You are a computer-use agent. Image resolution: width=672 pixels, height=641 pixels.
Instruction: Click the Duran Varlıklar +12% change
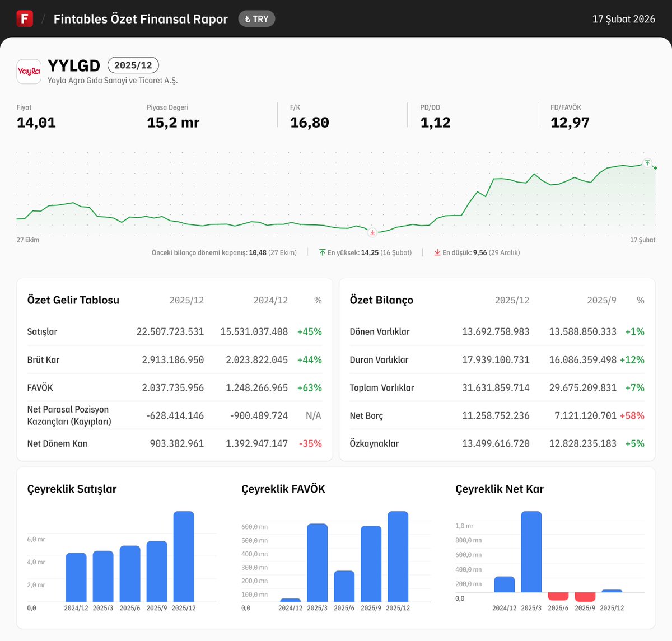(632, 359)
